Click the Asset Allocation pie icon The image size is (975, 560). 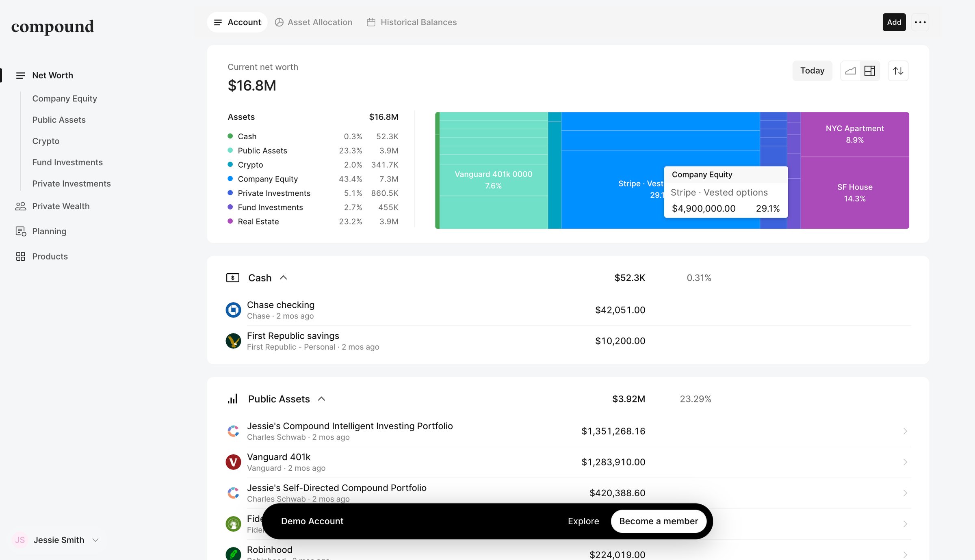279,22
